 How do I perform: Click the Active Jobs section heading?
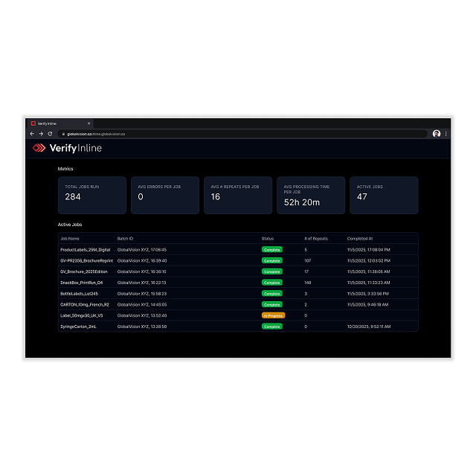pos(70,225)
